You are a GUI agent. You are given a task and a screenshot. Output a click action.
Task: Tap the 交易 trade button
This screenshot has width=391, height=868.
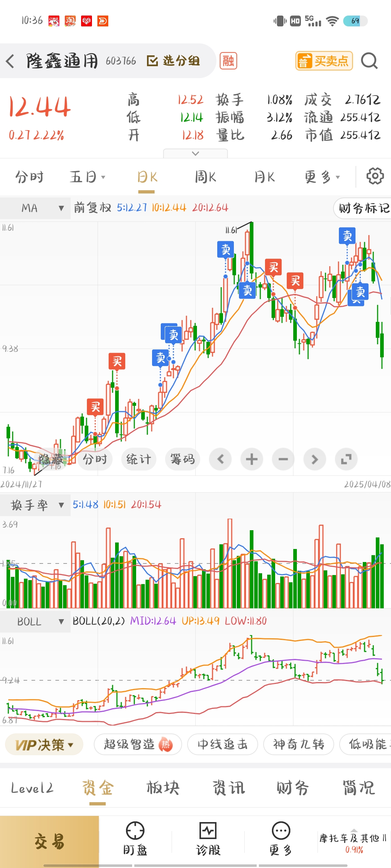tap(49, 841)
